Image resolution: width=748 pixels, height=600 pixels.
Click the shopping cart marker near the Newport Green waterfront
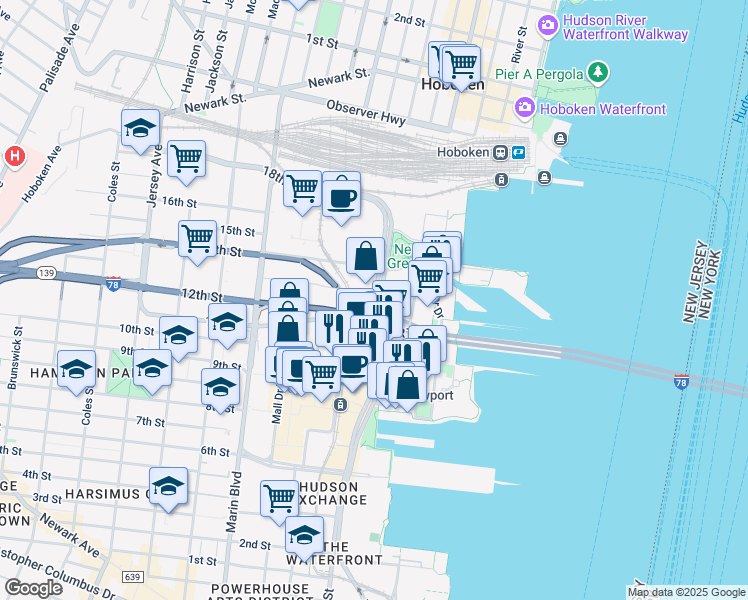(428, 282)
